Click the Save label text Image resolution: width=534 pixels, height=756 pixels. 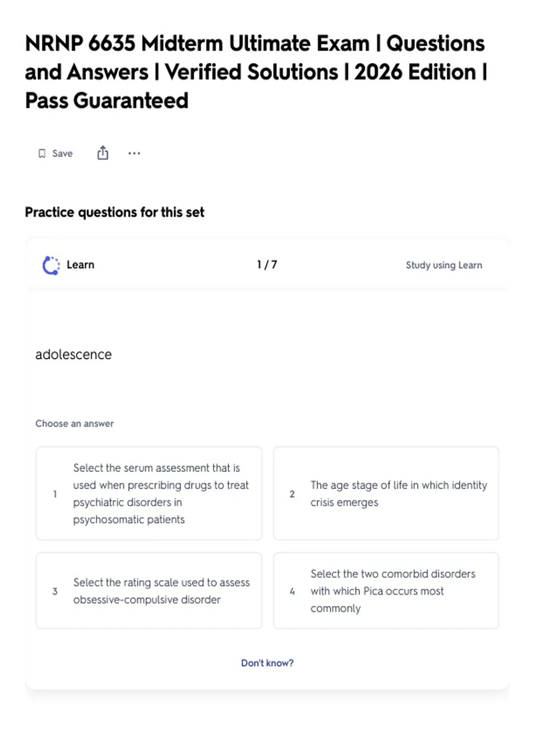pyautogui.click(x=62, y=153)
